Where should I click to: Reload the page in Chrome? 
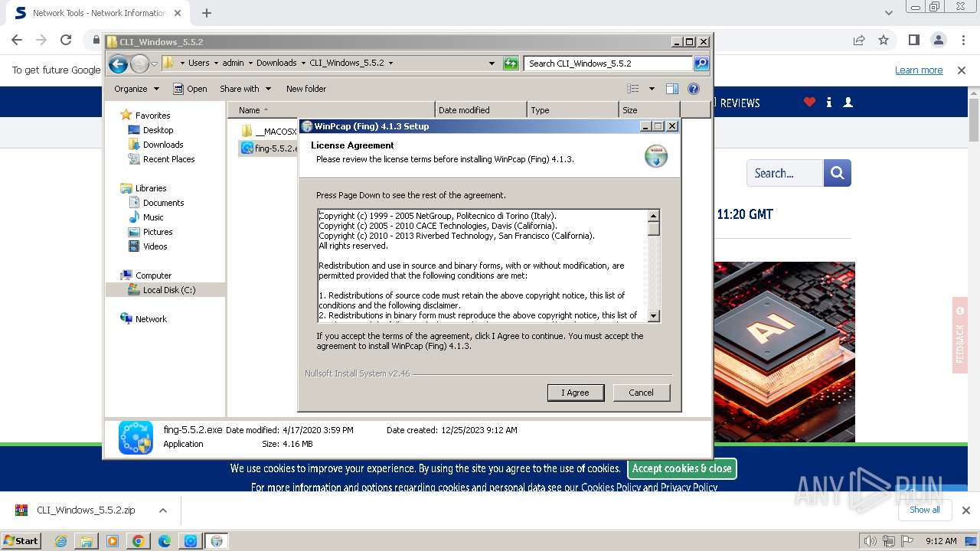coord(66,40)
